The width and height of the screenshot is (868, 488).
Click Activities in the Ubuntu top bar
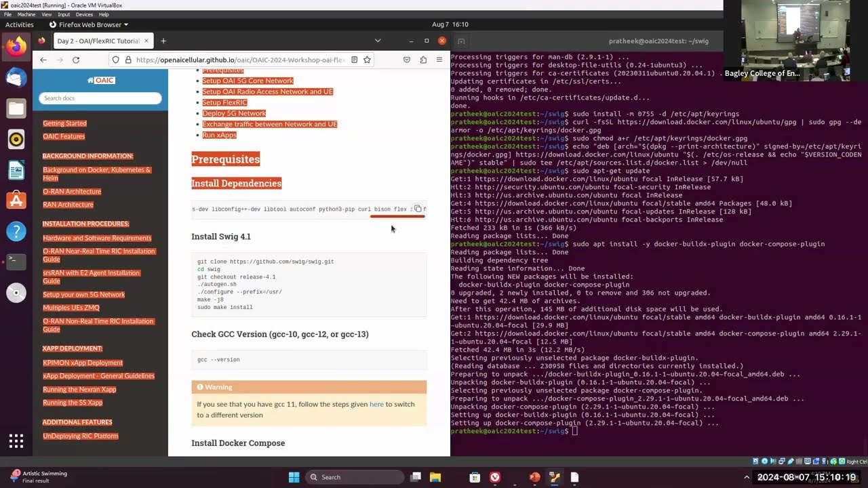[x=20, y=24]
